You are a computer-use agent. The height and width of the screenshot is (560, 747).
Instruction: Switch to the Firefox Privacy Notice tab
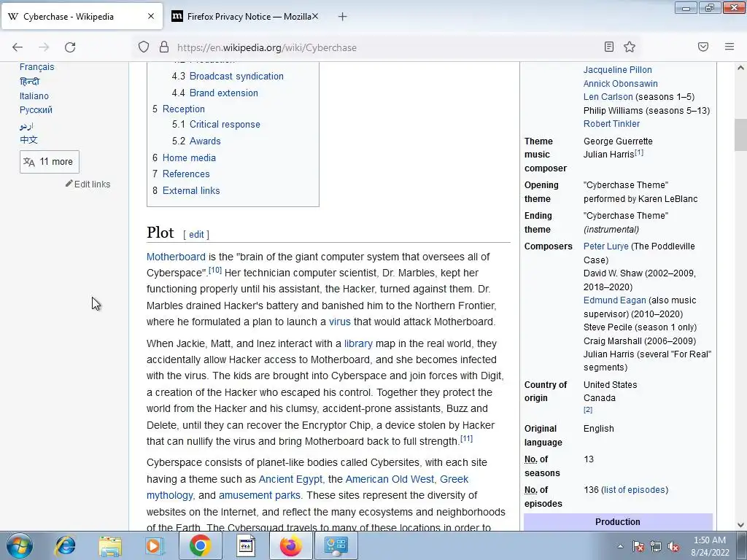click(244, 17)
